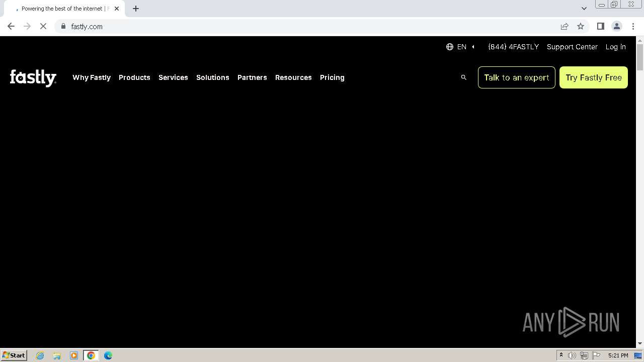The image size is (644, 362).
Task: Open the Partners menu
Action: tap(252, 77)
